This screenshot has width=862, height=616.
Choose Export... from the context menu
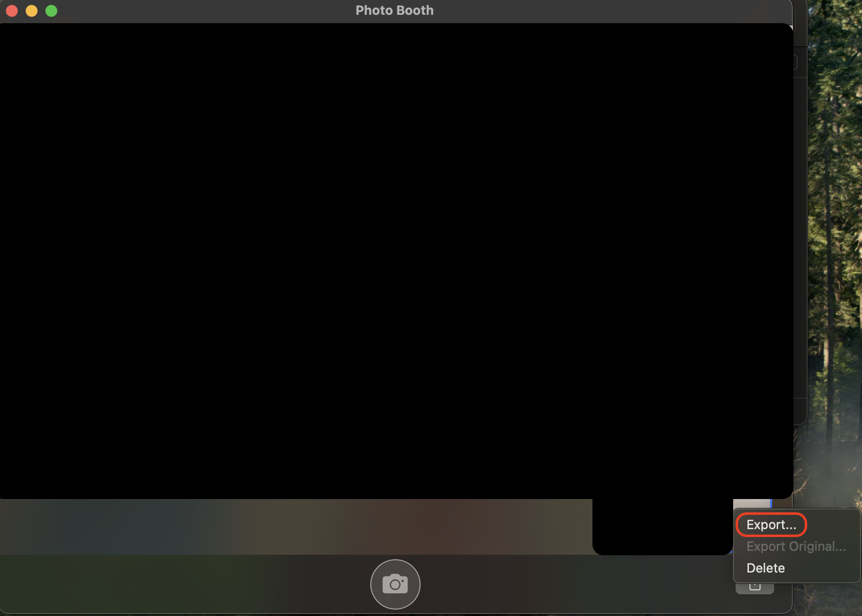[x=771, y=524]
